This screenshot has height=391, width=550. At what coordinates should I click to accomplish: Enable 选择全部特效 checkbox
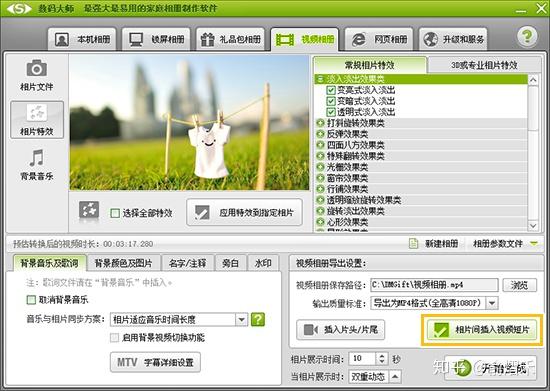click(x=115, y=213)
